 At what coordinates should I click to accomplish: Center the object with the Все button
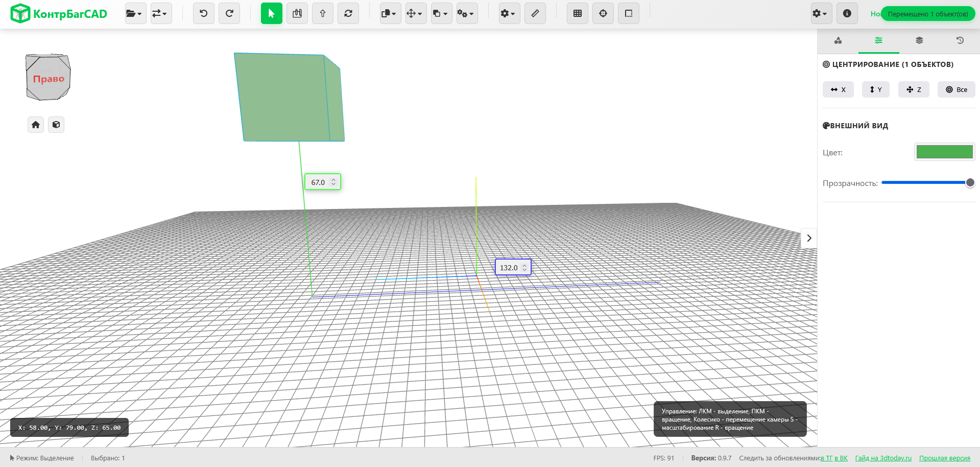956,89
